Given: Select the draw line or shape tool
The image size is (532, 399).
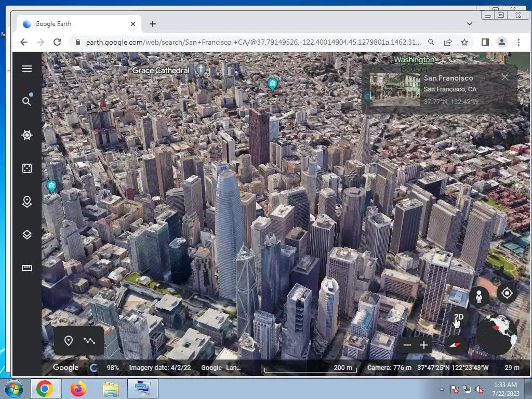Looking at the screenshot, I should [x=89, y=341].
